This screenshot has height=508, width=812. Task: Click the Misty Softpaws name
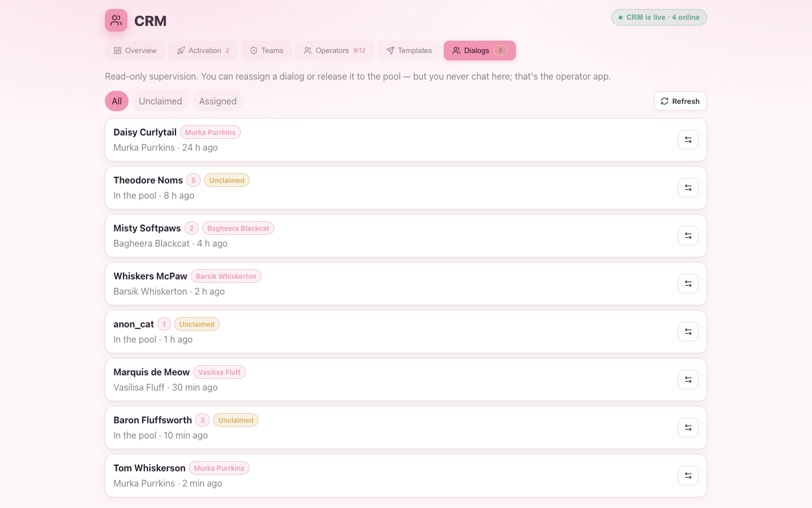[x=147, y=228]
